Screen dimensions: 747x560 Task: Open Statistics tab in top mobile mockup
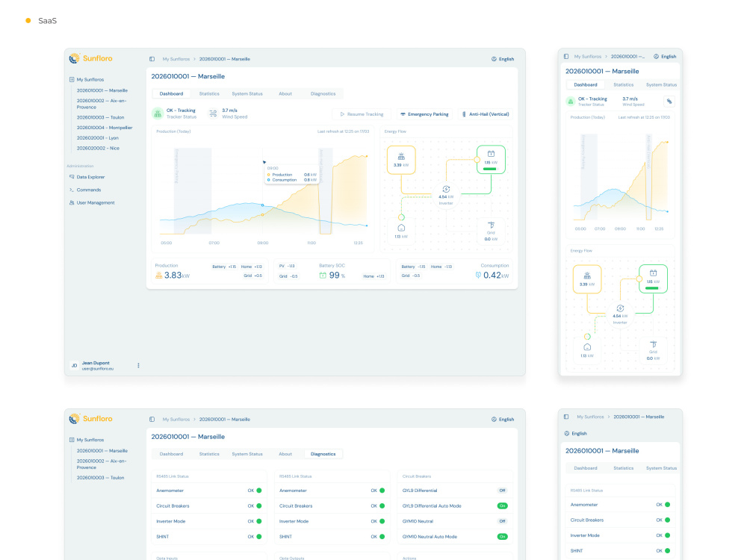623,85
